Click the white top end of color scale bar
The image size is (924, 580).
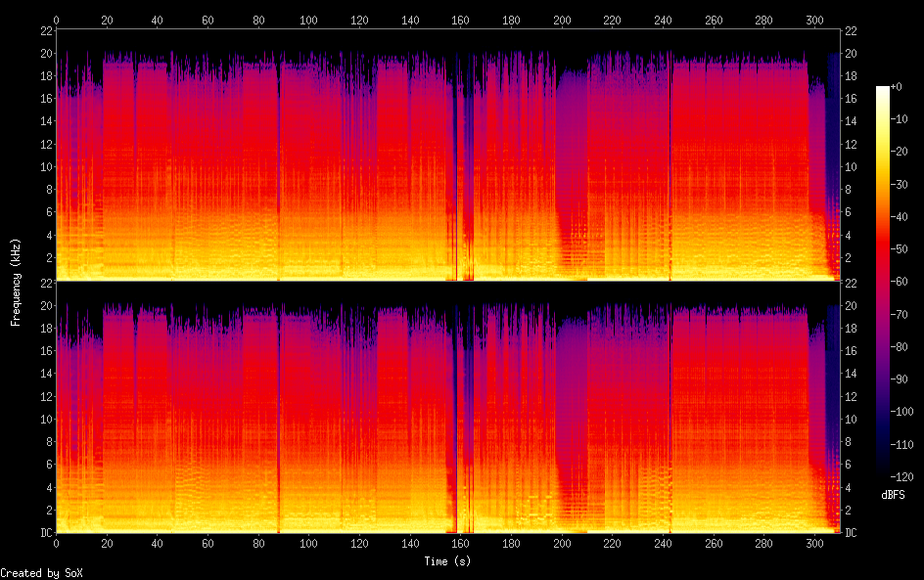point(883,90)
